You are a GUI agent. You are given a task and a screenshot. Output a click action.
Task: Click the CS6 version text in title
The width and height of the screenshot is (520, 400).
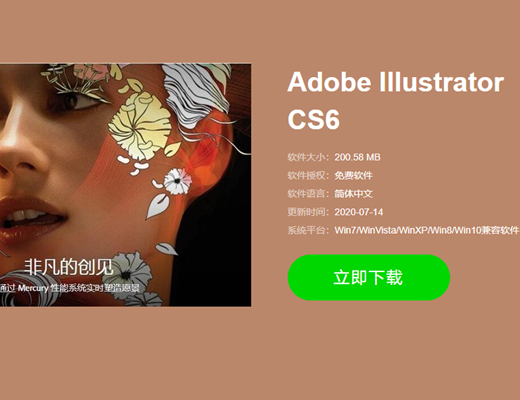(x=313, y=119)
